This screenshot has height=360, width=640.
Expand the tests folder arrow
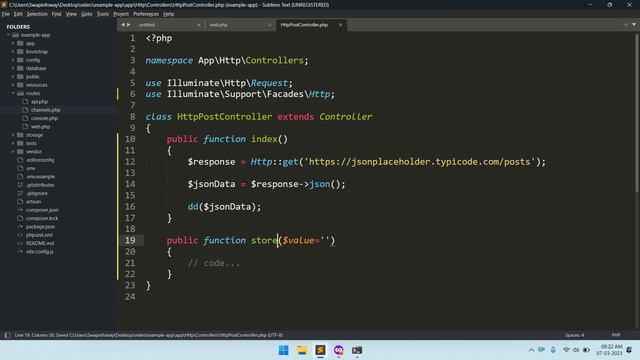click(x=13, y=143)
